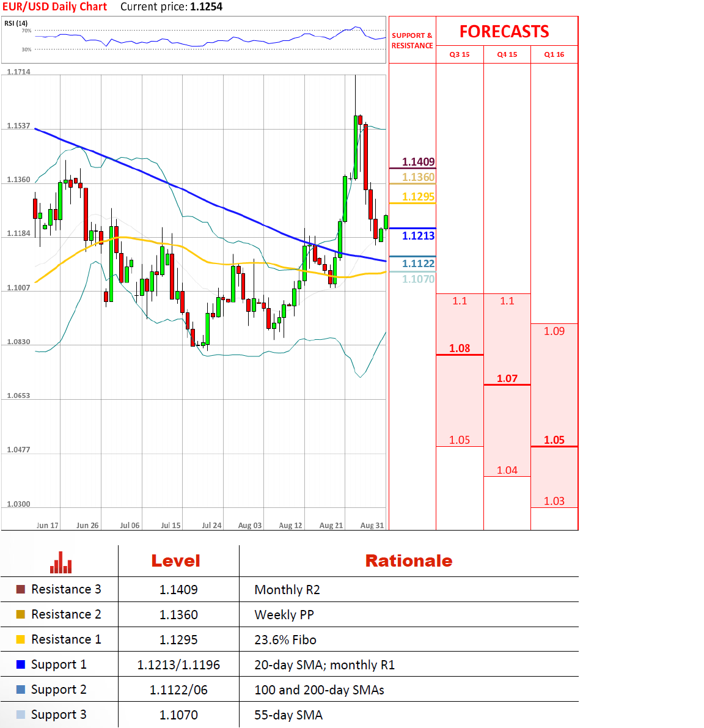Viewport: 704px width, 728px height.
Task: Click the FORECASTS header
Action: [504, 32]
